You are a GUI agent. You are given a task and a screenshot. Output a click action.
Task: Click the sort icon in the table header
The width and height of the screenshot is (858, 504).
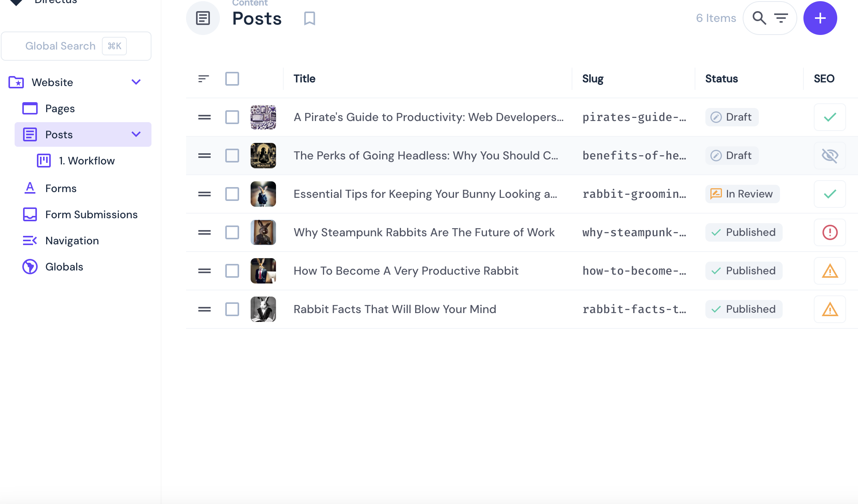pos(203,78)
